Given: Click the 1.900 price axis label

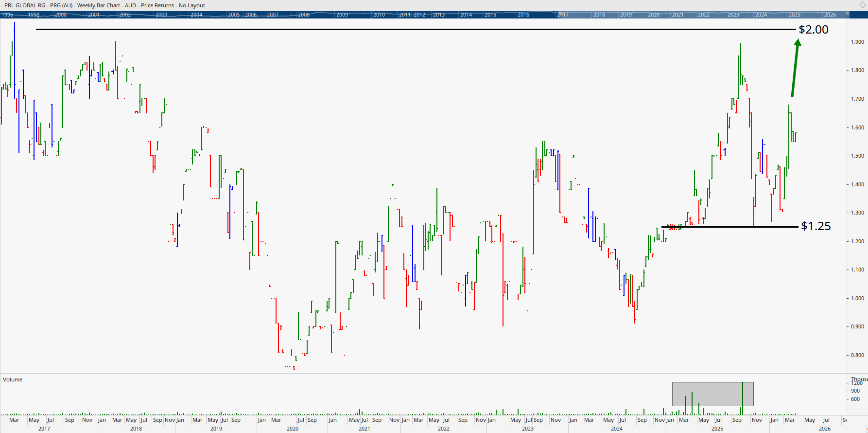Looking at the screenshot, I should (x=857, y=42).
